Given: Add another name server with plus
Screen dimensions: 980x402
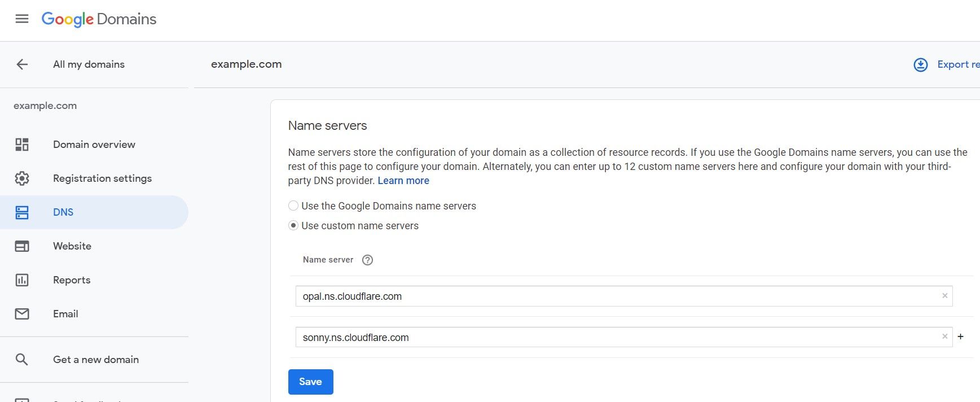Looking at the screenshot, I should 961,337.
